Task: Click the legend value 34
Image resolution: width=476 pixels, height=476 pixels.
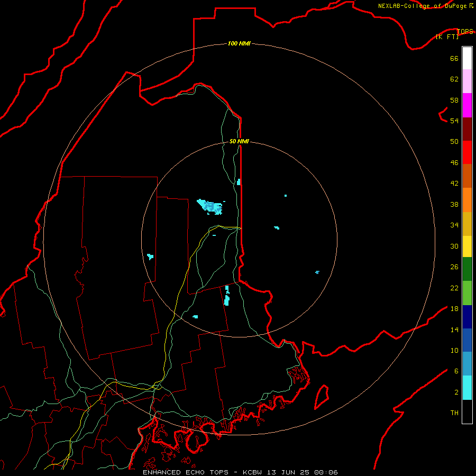Action: (454, 225)
